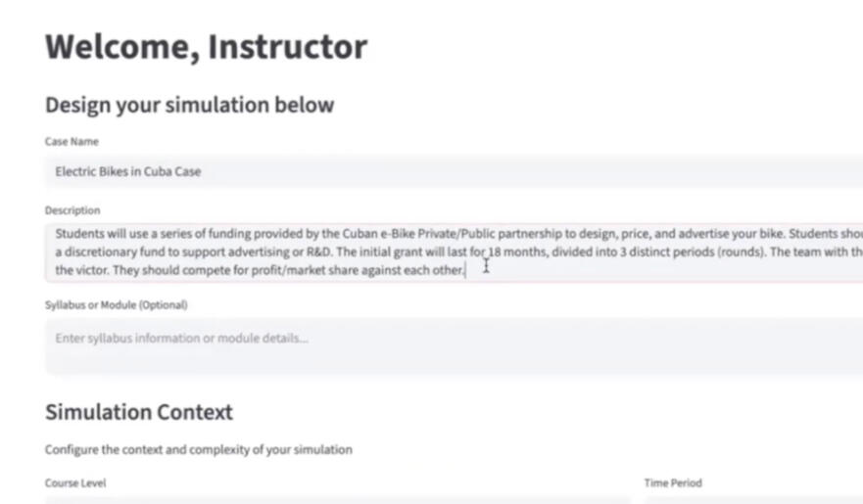863x504 pixels.
Task: Place cursor after "each other." in description
Action: 465,269
